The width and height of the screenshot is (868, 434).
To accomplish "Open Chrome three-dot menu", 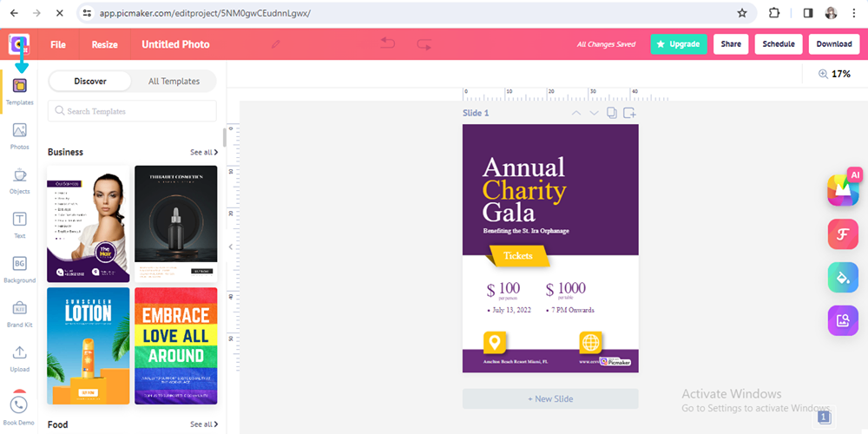I will (854, 13).
